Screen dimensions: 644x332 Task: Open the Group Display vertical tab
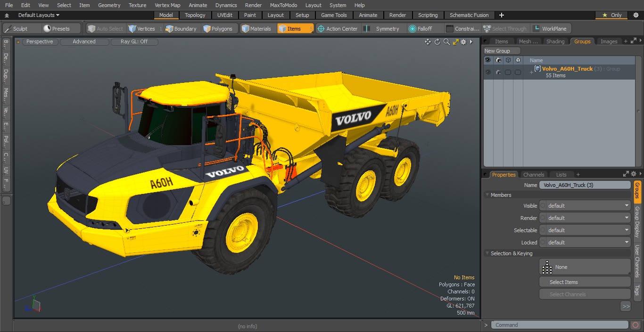637,221
